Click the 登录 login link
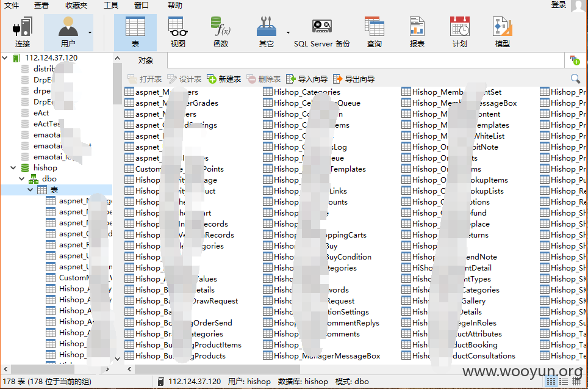Viewport: 588px width, 389px height. click(x=558, y=5)
